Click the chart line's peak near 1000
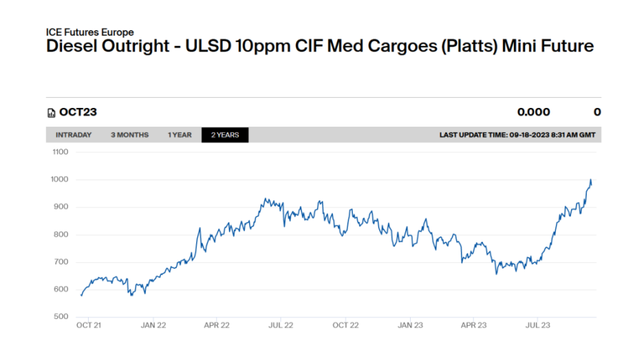Screen dimensions: 644x361 (590, 180)
